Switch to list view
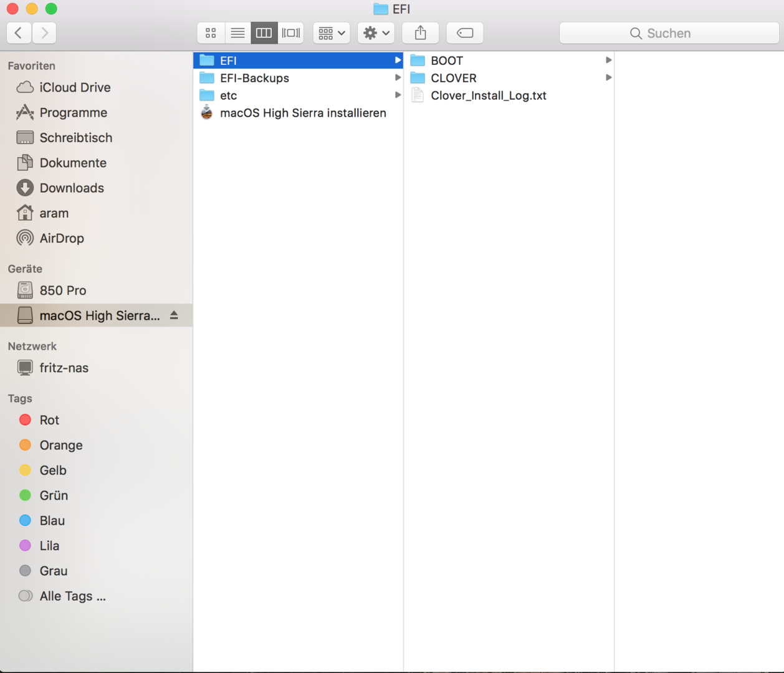Viewport: 784px width, 673px height. 237,33
